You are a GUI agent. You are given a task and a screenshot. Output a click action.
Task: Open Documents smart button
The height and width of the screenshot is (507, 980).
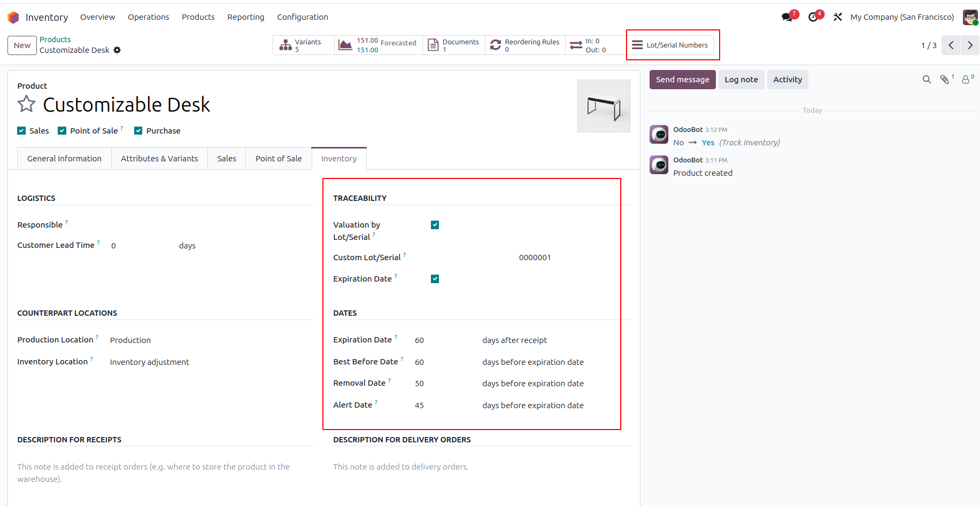(x=454, y=45)
